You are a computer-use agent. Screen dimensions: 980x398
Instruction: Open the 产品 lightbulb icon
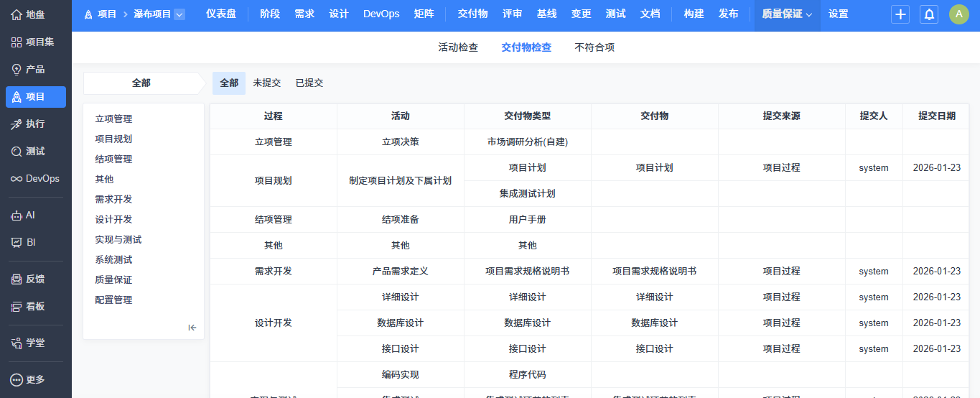17,70
